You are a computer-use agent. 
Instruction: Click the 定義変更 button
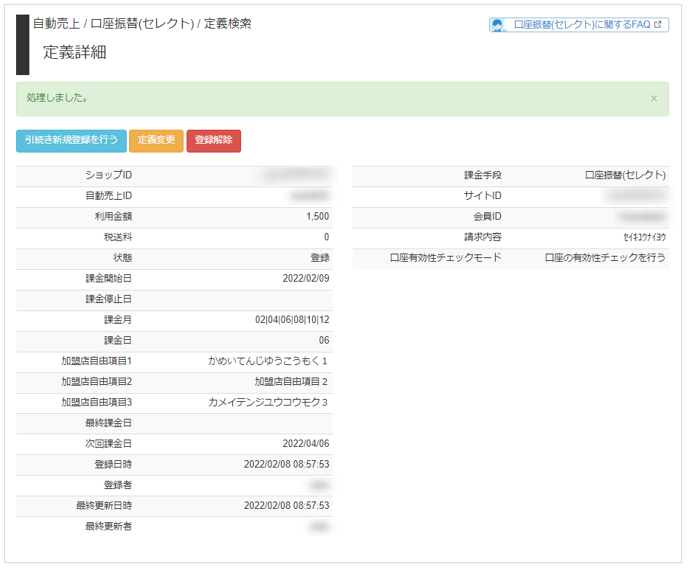(156, 140)
